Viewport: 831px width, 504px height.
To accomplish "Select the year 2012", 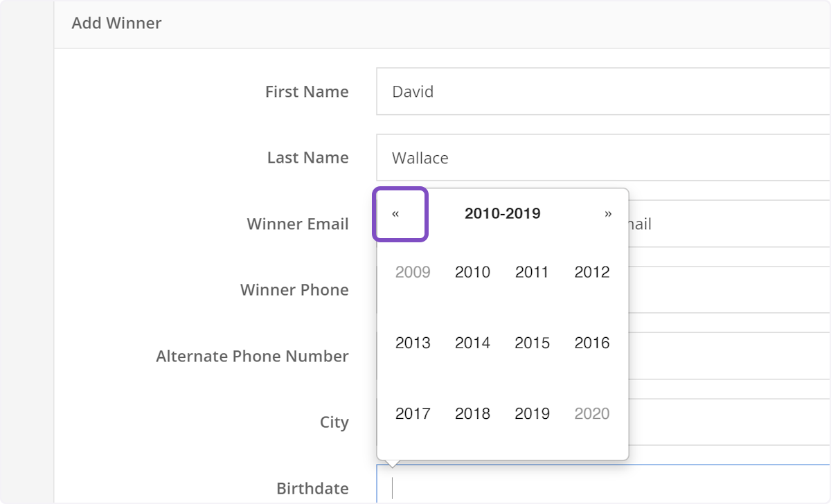I will 591,272.
